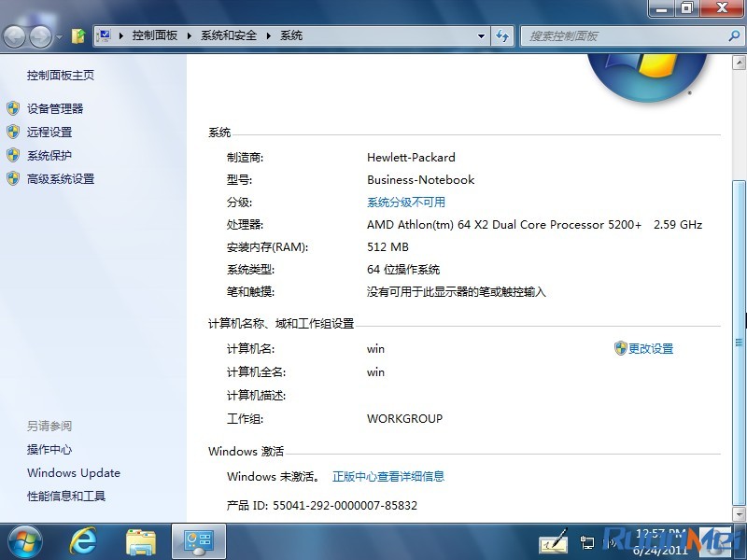The image size is (747, 560).
Task: Click the shield icon next to 更改设置
Action: 620,348
